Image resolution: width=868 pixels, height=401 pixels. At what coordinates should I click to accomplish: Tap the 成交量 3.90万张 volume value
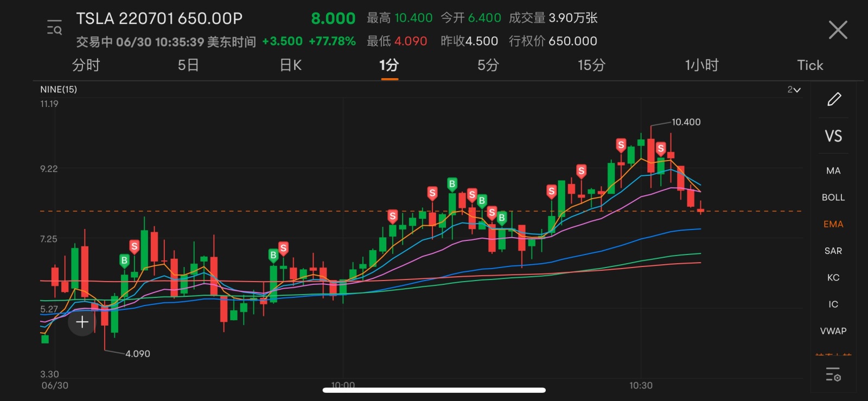pos(553,18)
